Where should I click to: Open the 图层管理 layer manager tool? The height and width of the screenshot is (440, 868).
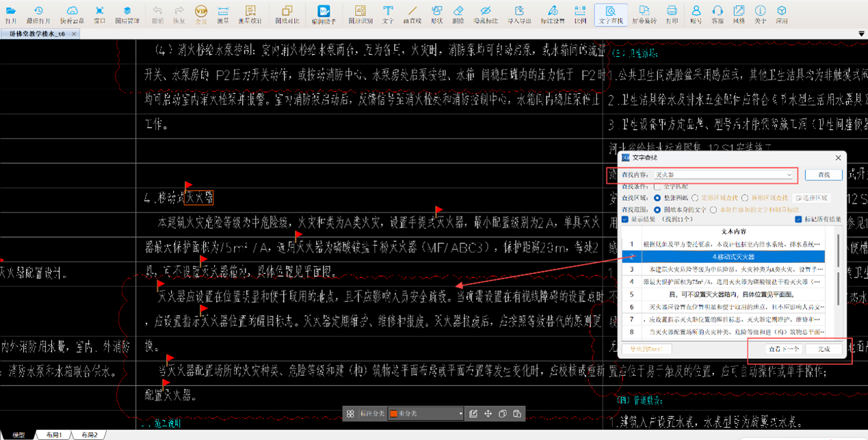[x=127, y=14]
